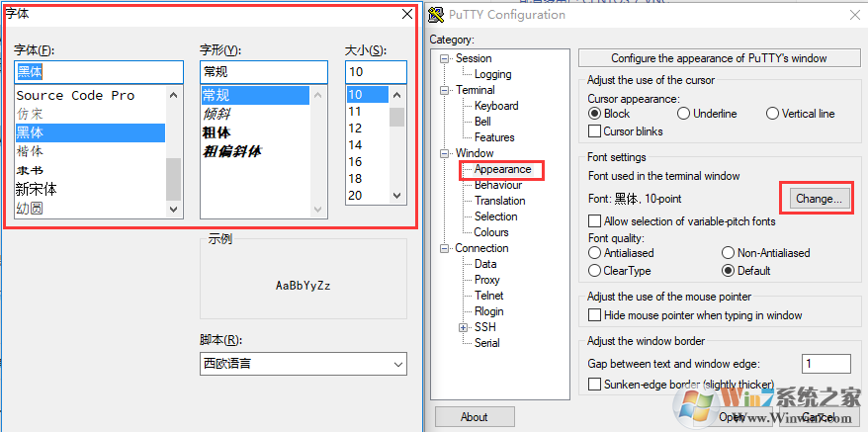The width and height of the screenshot is (868, 432).
Task: Select 仿宋 in the font list
Action: tap(90, 114)
